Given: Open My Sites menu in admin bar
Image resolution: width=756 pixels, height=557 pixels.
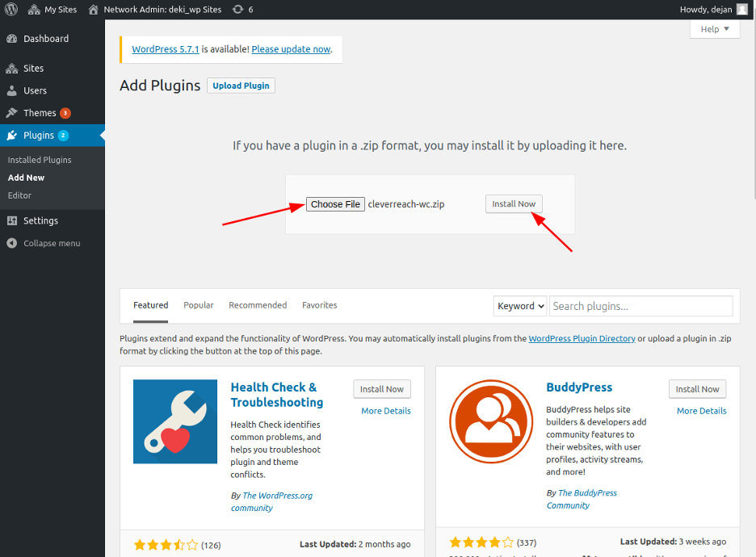Looking at the screenshot, I should [53, 10].
